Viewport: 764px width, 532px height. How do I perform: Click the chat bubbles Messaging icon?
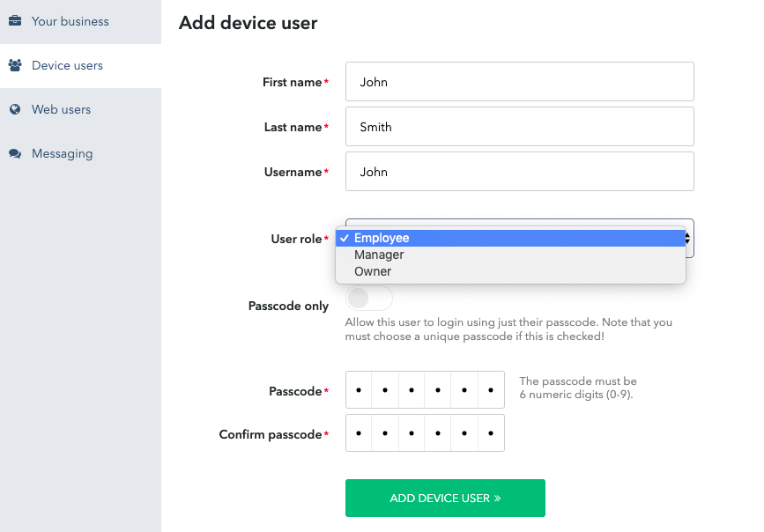click(15, 153)
